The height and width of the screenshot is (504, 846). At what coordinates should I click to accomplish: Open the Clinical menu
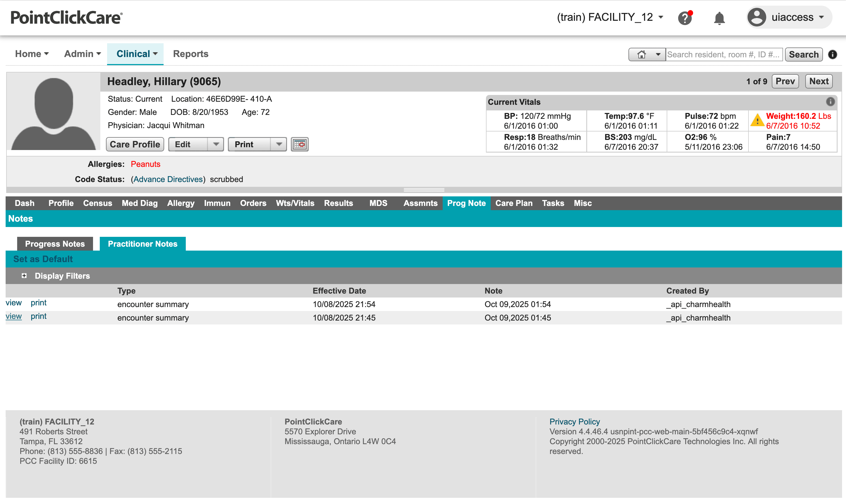pyautogui.click(x=136, y=54)
